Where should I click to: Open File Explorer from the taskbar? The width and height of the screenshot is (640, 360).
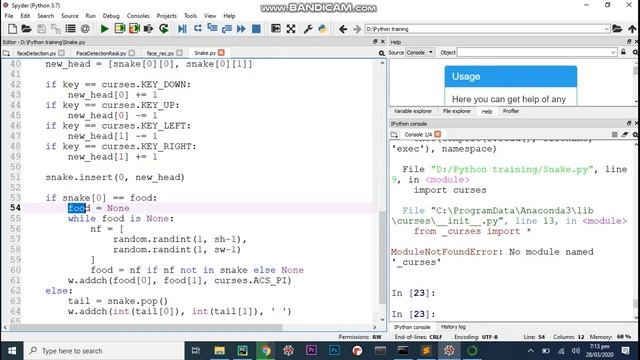(x=220, y=351)
